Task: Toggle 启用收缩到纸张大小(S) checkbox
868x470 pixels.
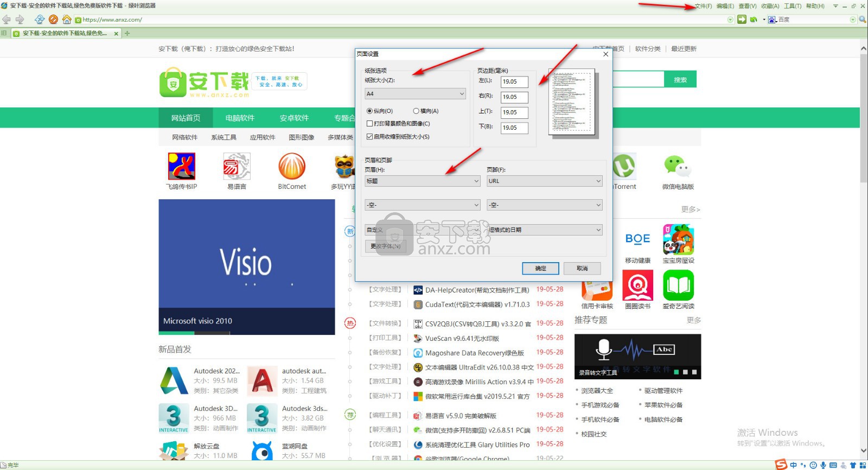Action: coord(369,137)
